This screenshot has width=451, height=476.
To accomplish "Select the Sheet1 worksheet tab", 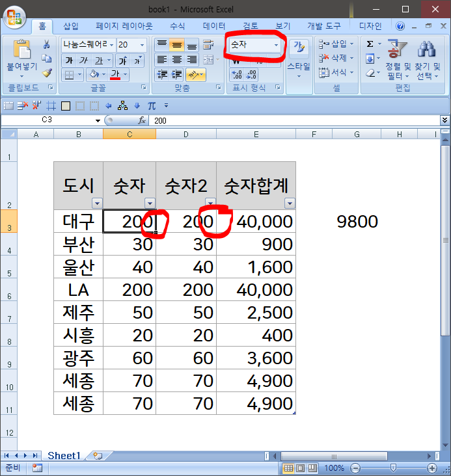I will 64,456.
